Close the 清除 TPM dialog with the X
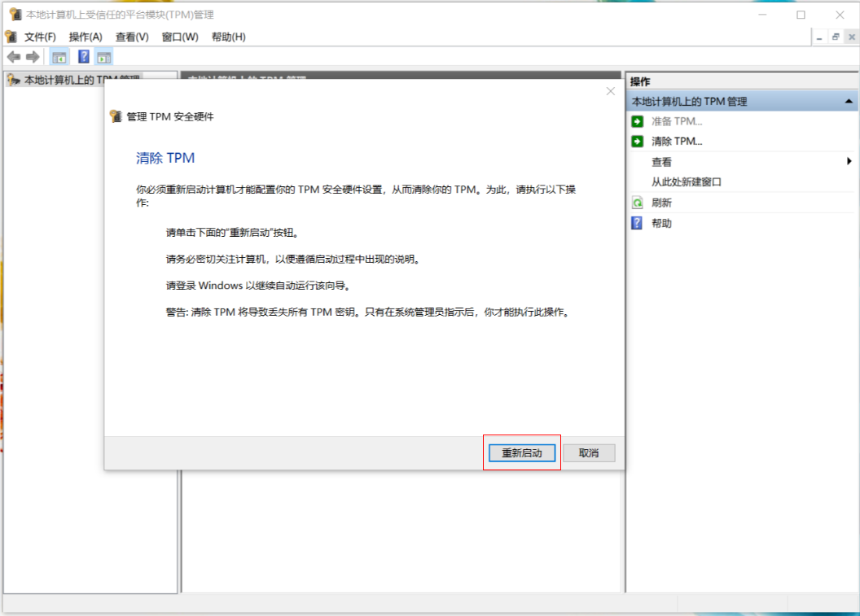This screenshot has width=860, height=616. (611, 91)
